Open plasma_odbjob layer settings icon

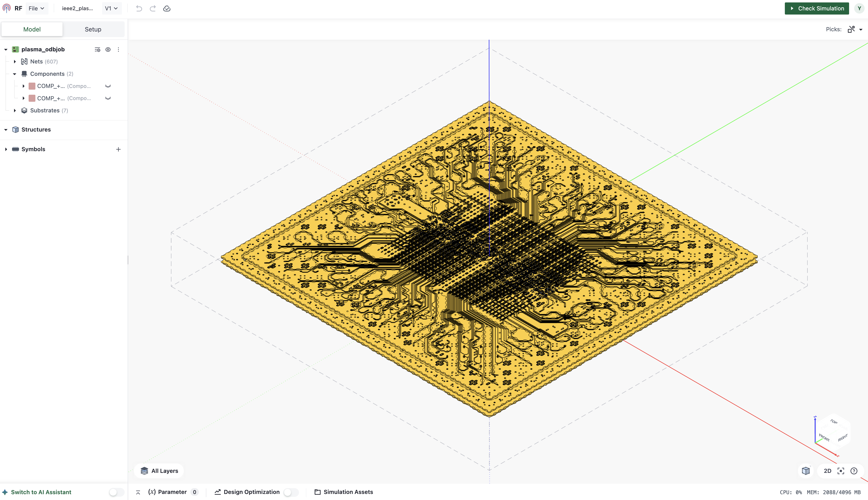pyautogui.click(x=97, y=49)
